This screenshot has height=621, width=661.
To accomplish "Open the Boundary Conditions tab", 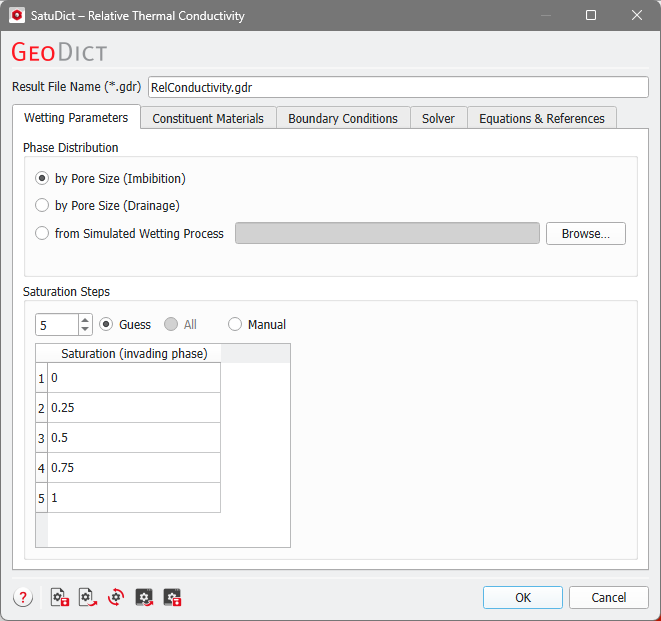I will [343, 118].
